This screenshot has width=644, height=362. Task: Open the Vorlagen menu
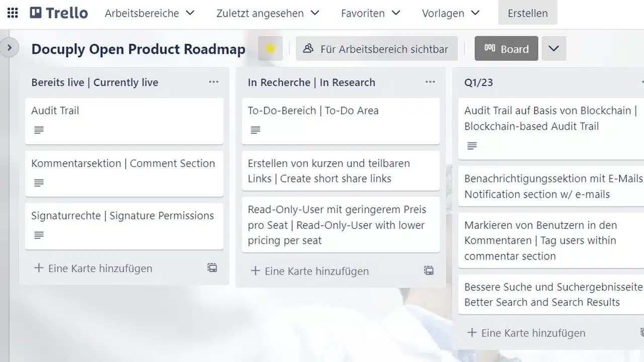point(451,13)
